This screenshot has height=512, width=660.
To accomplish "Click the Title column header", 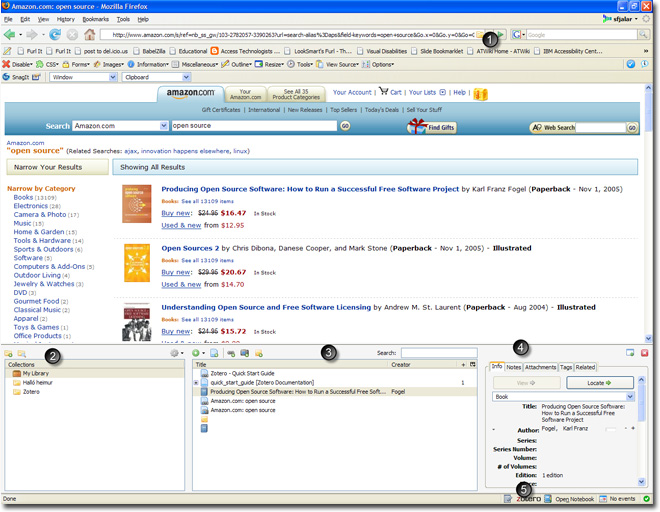I will pyautogui.click(x=290, y=365).
